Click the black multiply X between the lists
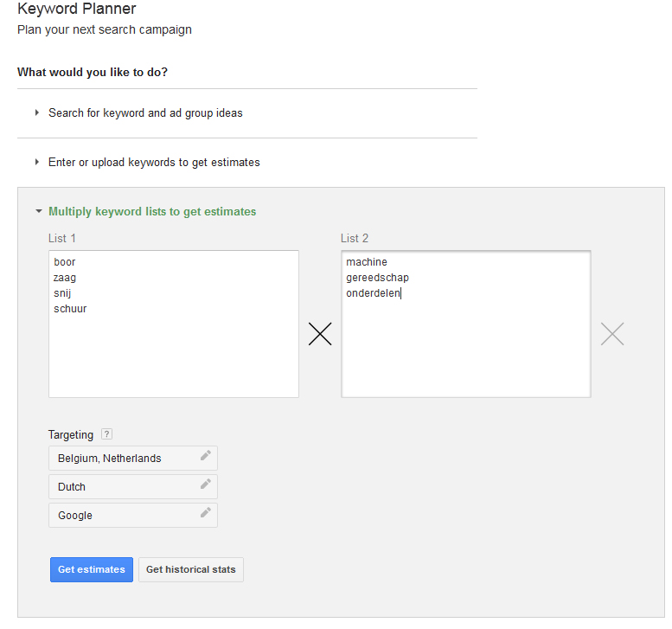Image resolution: width=672 pixels, height=629 pixels. tap(320, 334)
